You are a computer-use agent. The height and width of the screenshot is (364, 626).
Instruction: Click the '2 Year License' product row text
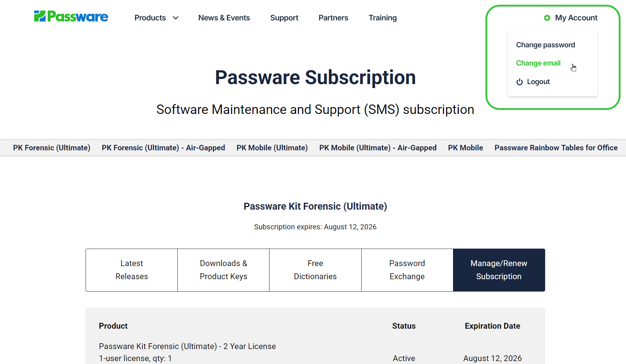point(187,346)
